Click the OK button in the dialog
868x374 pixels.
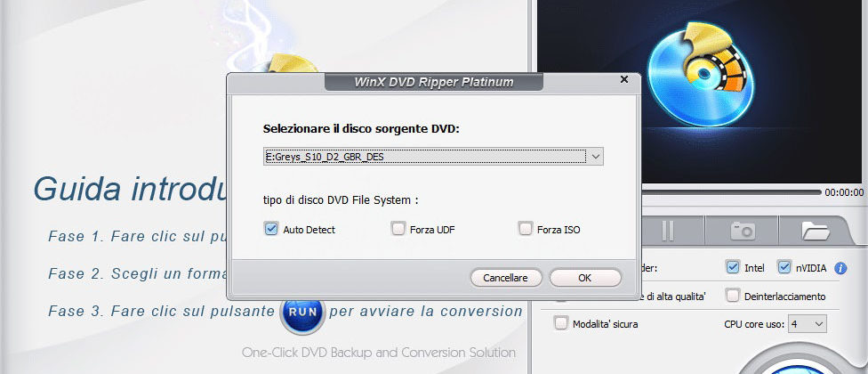[585, 278]
